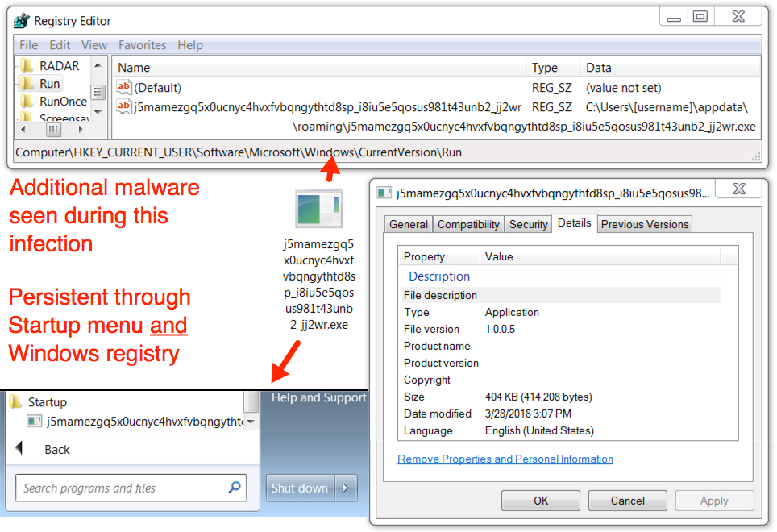The height and width of the screenshot is (532, 777).
Task: Click the Type value Application
Action: pyautogui.click(x=512, y=312)
